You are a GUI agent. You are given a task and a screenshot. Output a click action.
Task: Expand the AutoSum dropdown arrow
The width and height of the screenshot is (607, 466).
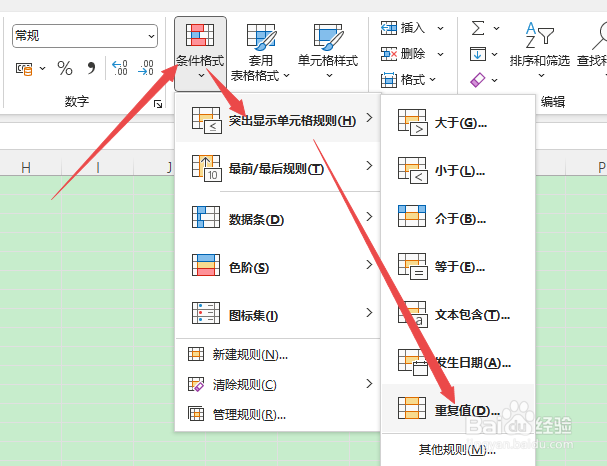pyautogui.click(x=496, y=28)
